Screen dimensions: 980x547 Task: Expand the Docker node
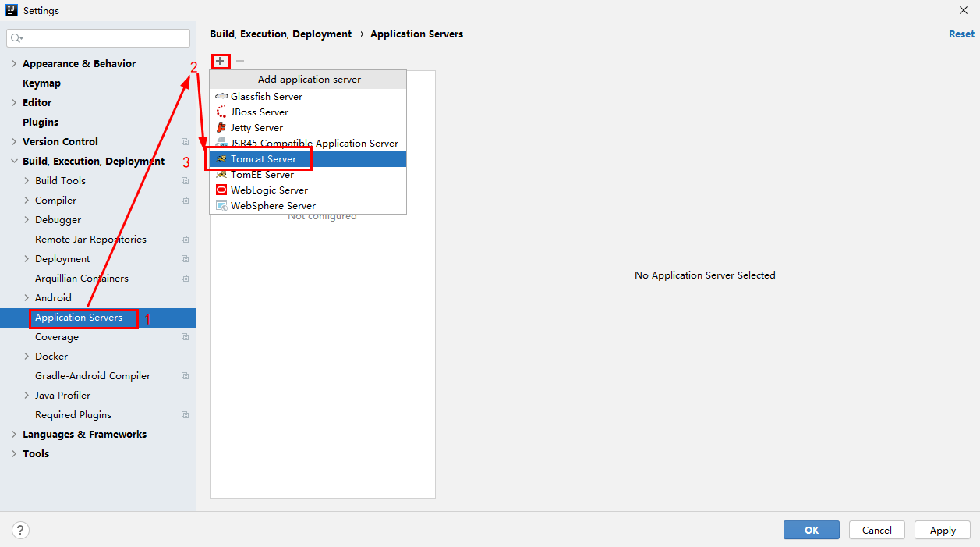coord(27,357)
